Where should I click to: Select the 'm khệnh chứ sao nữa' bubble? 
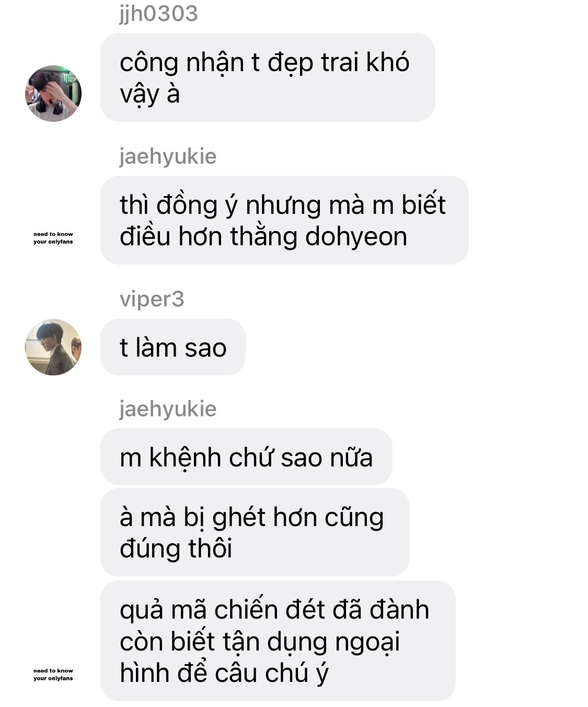(246, 457)
